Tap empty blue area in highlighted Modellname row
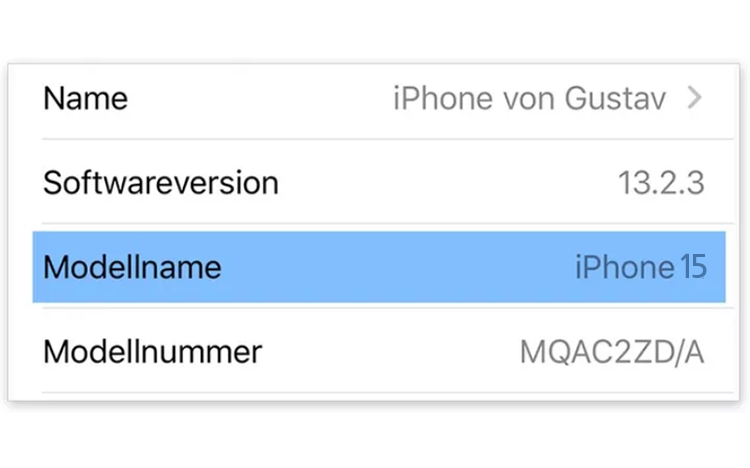Screen dimensions: 750x468 click(x=400, y=267)
